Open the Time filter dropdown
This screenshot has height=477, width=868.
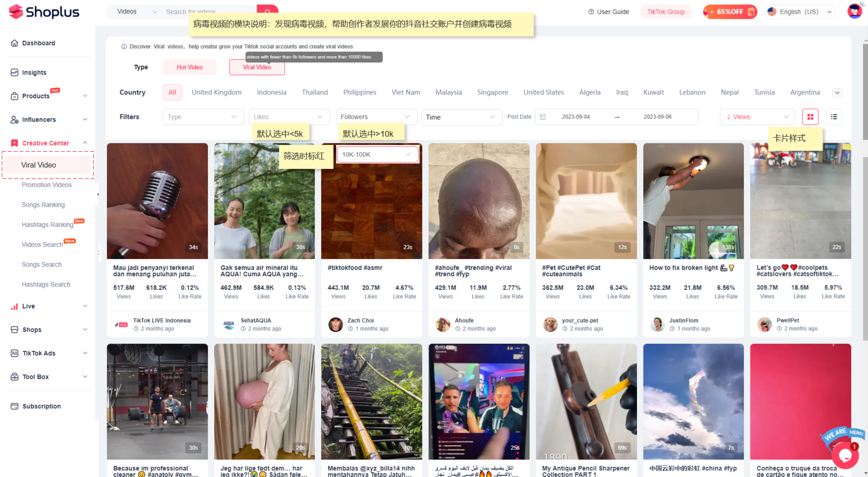click(461, 117)
